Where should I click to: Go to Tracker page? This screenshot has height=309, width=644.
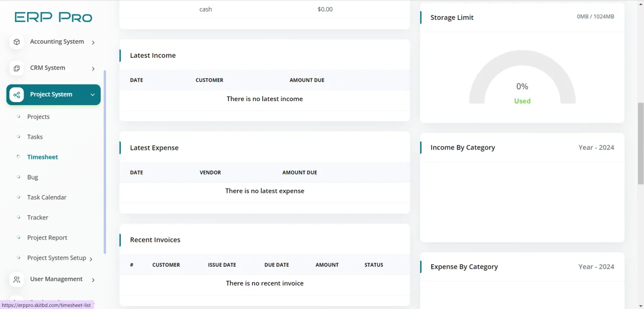[x=38, y=217]
